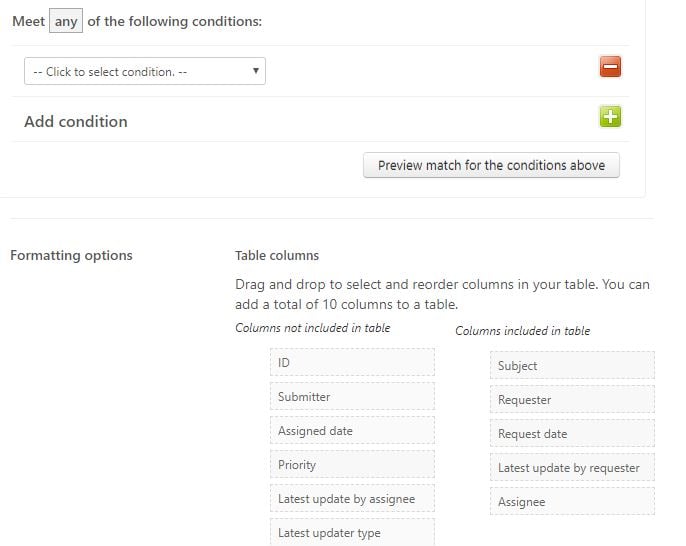The height and width of the screenshot is (546, 686).
Task: Change the 'any' match selector
Action: [66, 21]
